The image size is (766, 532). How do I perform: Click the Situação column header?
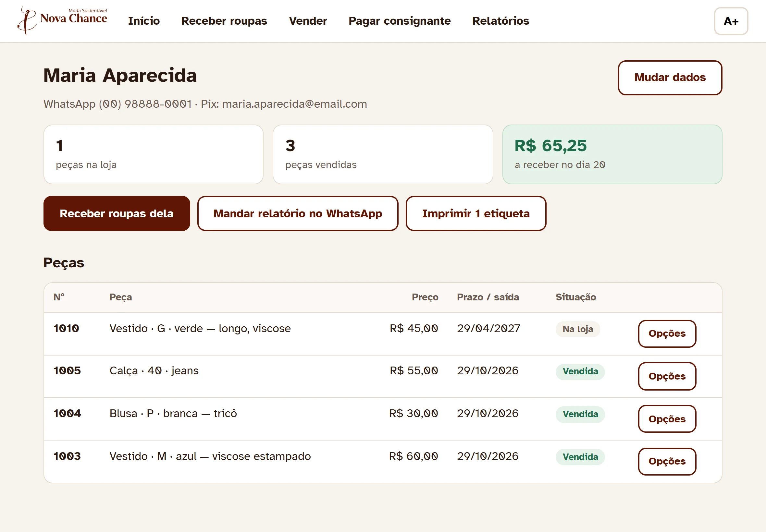575,297
